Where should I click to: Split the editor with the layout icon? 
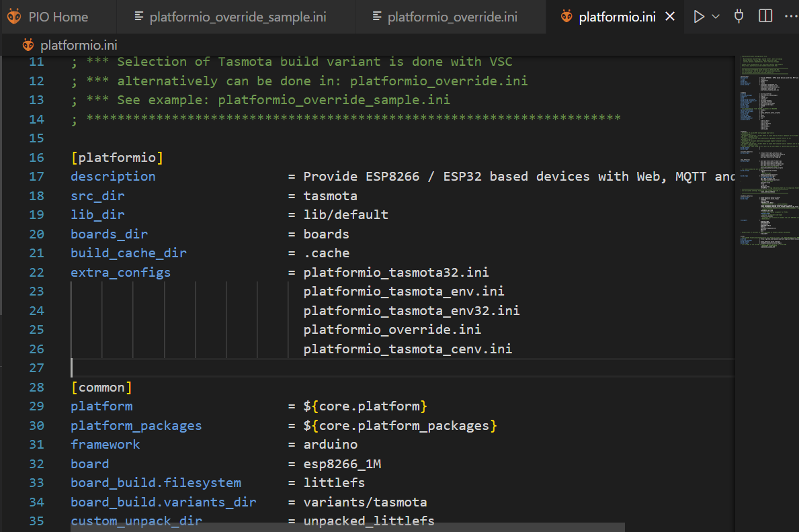[765, 16]
